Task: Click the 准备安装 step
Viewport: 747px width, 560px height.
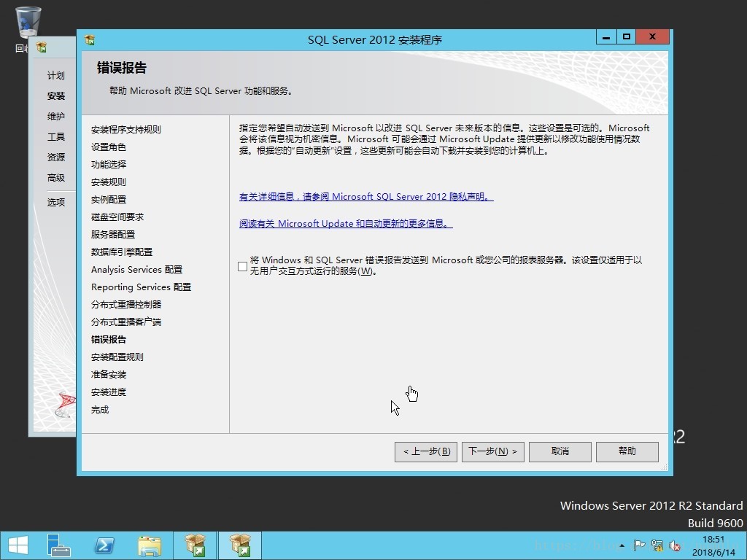Action: [x=109, y=375]
